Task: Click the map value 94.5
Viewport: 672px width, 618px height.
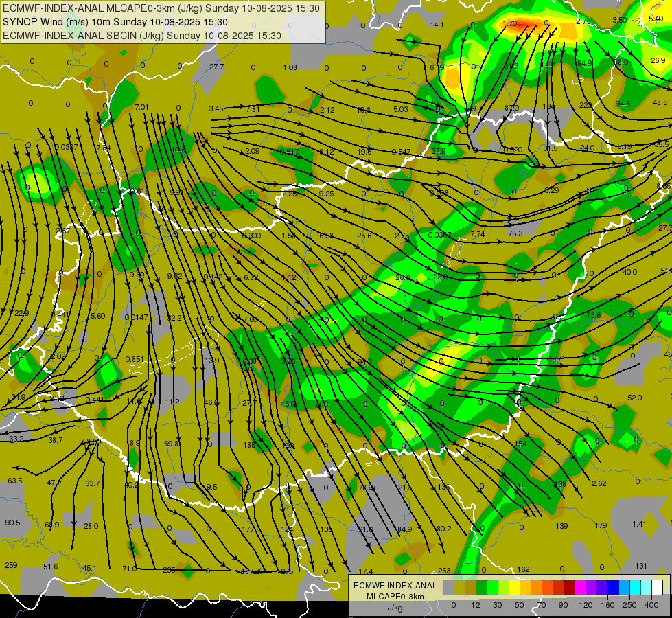Action: tap(623, 104)
